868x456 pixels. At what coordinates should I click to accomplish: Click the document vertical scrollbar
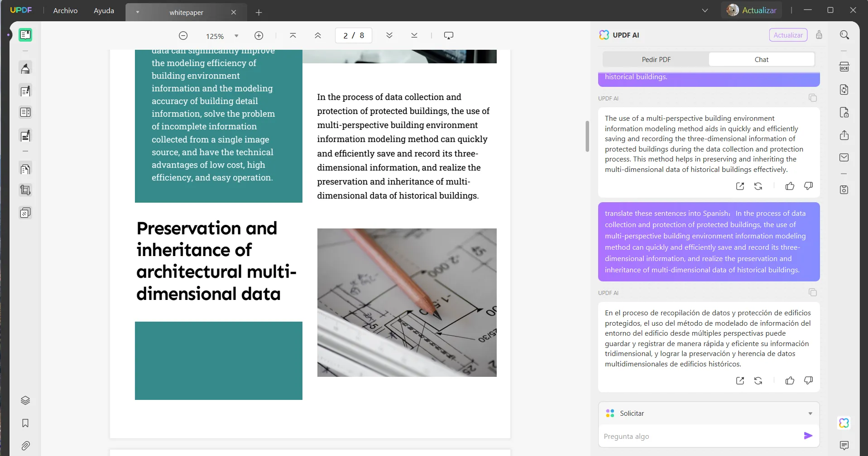point(587,136)
